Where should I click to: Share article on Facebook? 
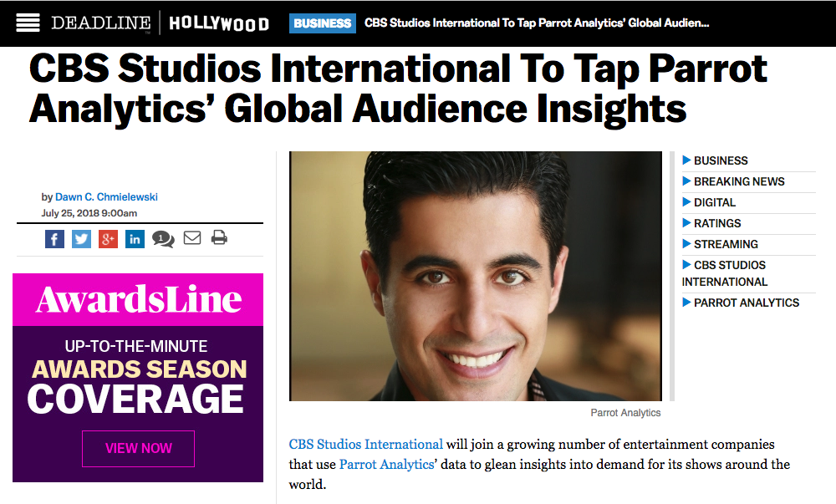coord(54,239)
